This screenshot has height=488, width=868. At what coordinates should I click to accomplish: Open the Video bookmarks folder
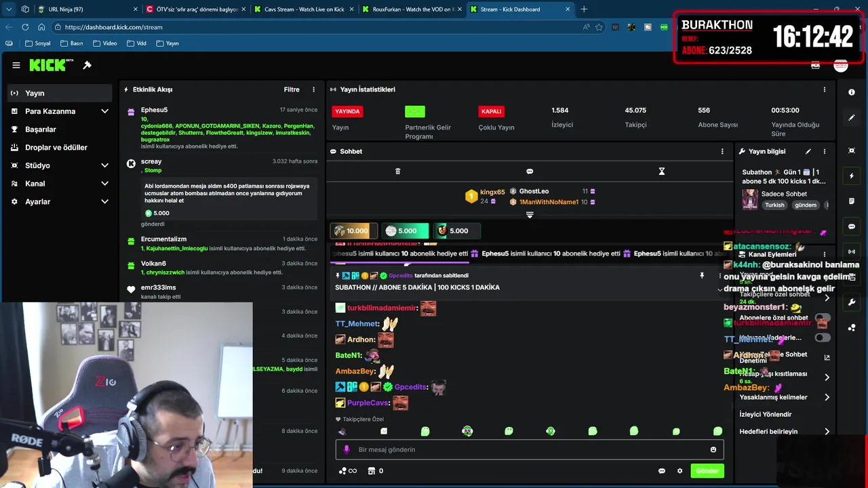pyautogui.click(x=104, y=43)
